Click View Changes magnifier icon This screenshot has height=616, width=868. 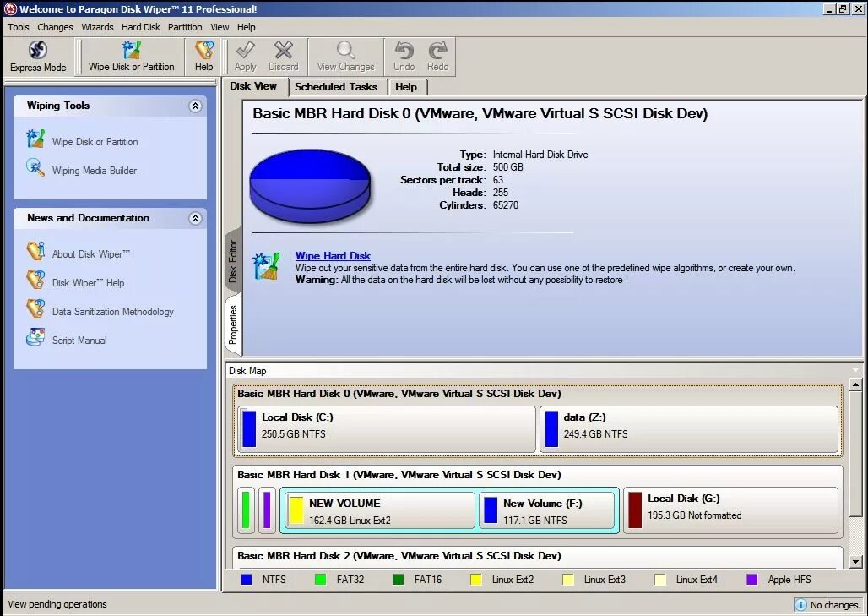[x=345, y=51]
